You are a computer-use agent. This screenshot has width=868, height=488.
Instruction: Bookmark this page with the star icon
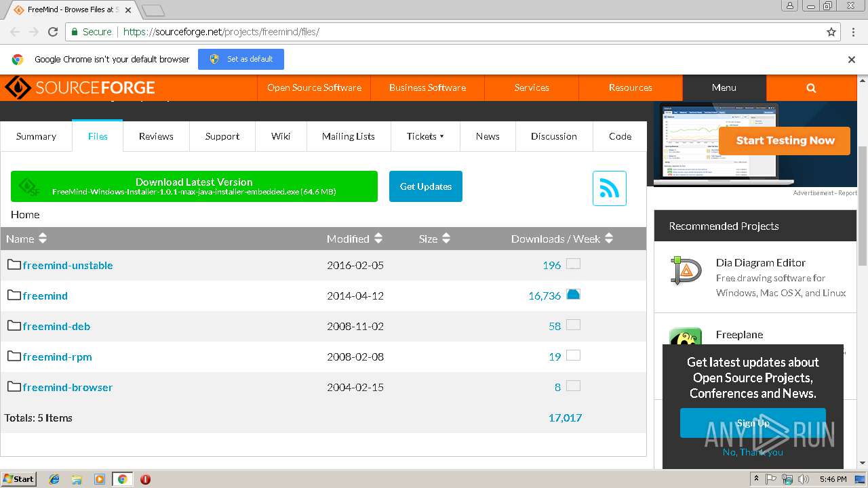pyautogui.click(x=831, y=32)
